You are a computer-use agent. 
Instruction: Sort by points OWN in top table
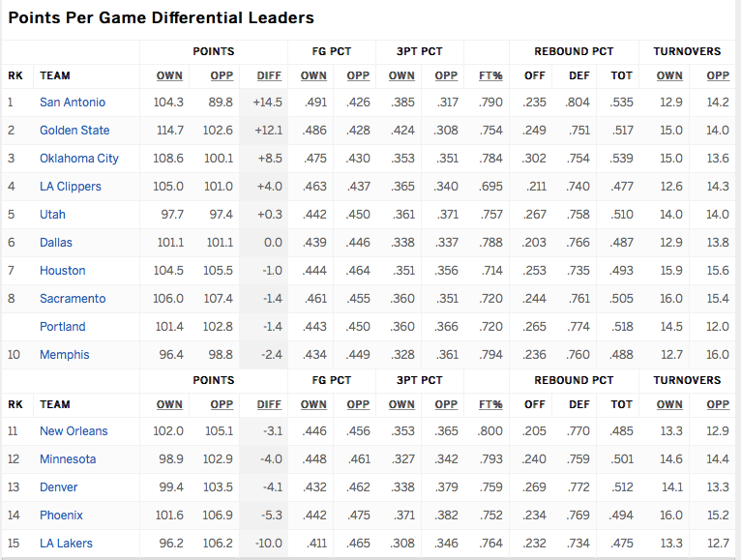(x=169, y=75)
